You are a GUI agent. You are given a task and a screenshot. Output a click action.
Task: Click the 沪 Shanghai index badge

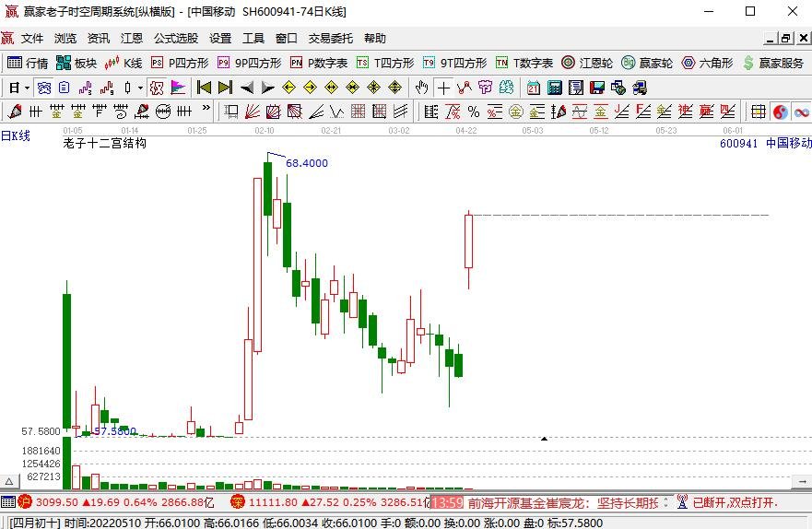coord(24,501)
